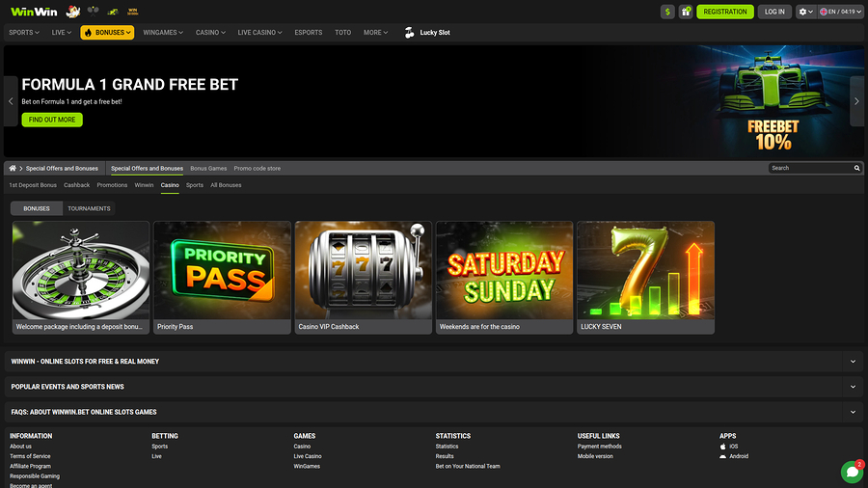
Task: Open the Welcome package bonus card
Action: click(81, 277)
